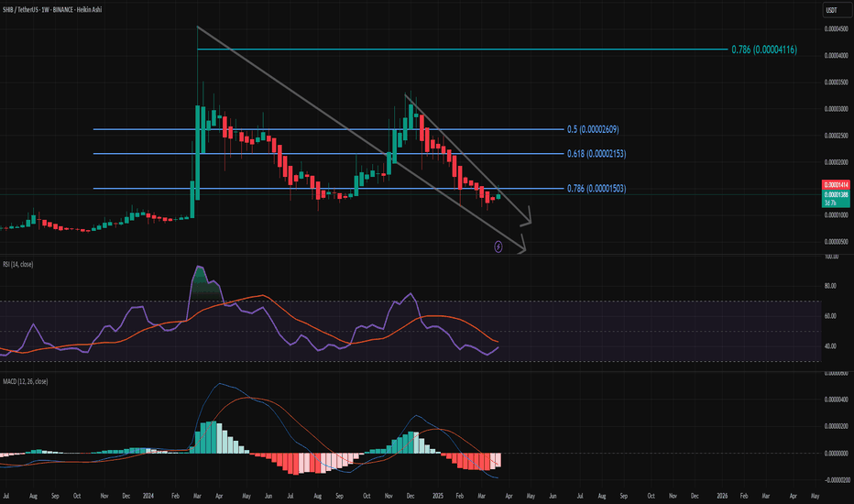854x504 pixels.
Task: Click the 0.618 (0.00002153) Fibonacci label
Action: 597,154
